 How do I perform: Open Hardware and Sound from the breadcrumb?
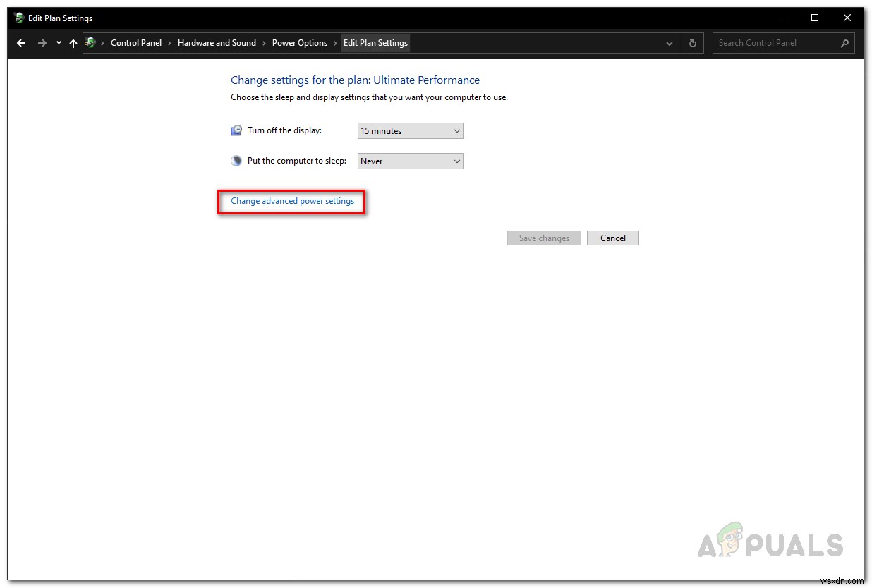coord(217,42)
